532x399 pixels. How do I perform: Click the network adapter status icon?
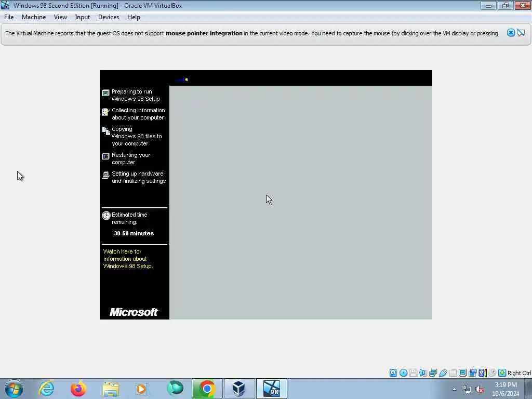tap(433, 373)
